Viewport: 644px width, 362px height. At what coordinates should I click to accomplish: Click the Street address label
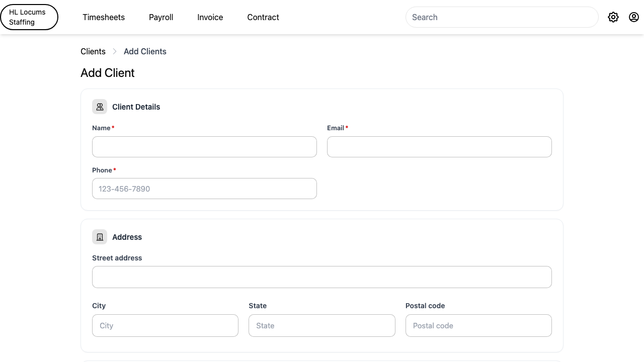click(117, 258)
